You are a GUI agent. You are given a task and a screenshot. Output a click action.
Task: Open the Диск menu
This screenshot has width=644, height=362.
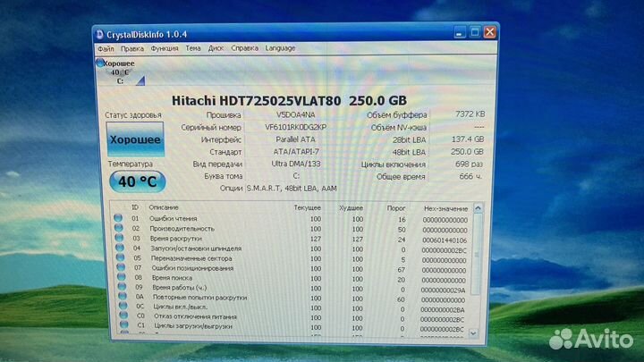(216, 48)
